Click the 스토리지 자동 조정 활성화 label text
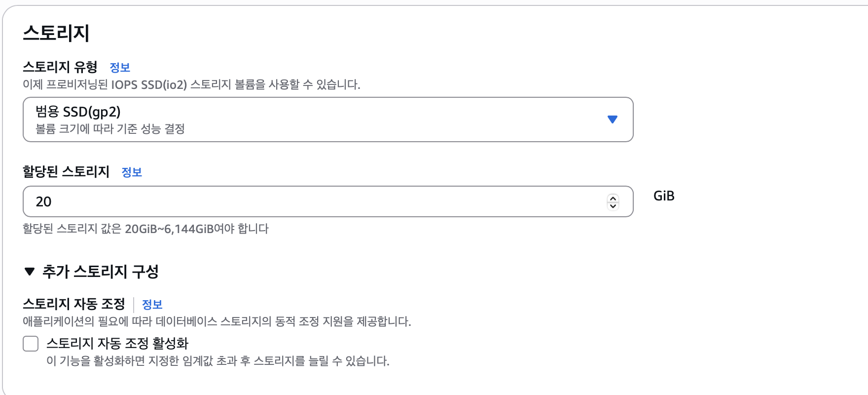Viewport: 868px width, 395px height. 117,344
